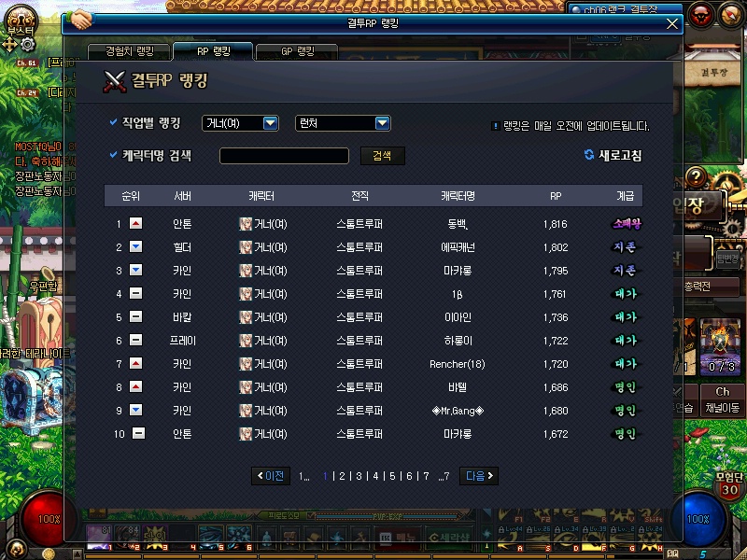Toggle the 캐릭터명 검색 checkbox
Screen dimensions: 747x560
click(x=114, y=155)
